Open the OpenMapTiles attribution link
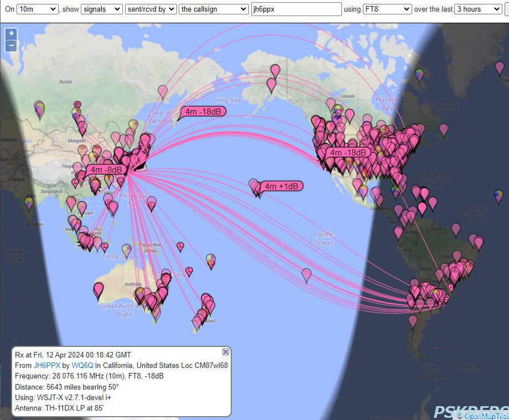 487,416
